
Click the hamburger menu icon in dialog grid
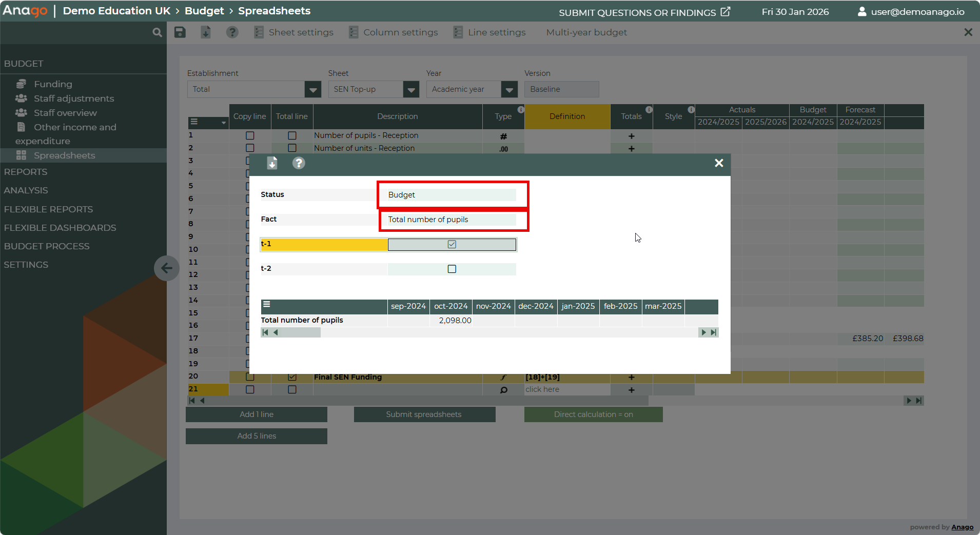tap(267, 305)
